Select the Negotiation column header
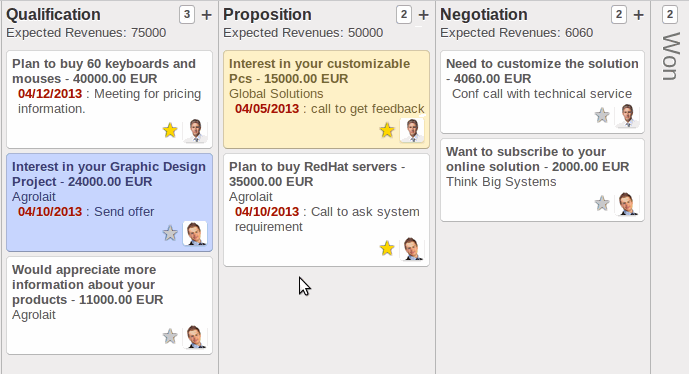 point(484,15)
